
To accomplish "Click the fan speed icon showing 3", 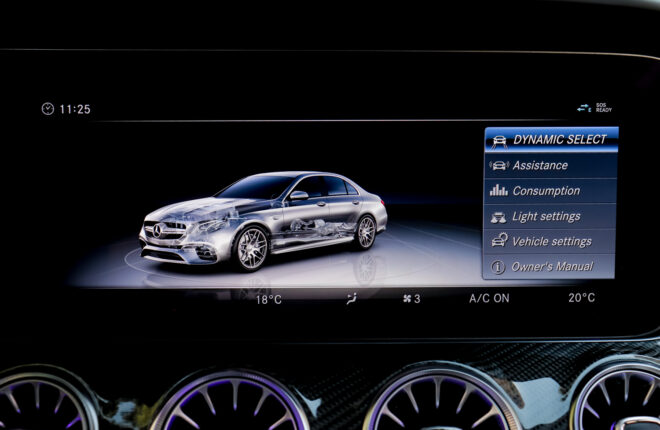I will click(x=412, y=299).
